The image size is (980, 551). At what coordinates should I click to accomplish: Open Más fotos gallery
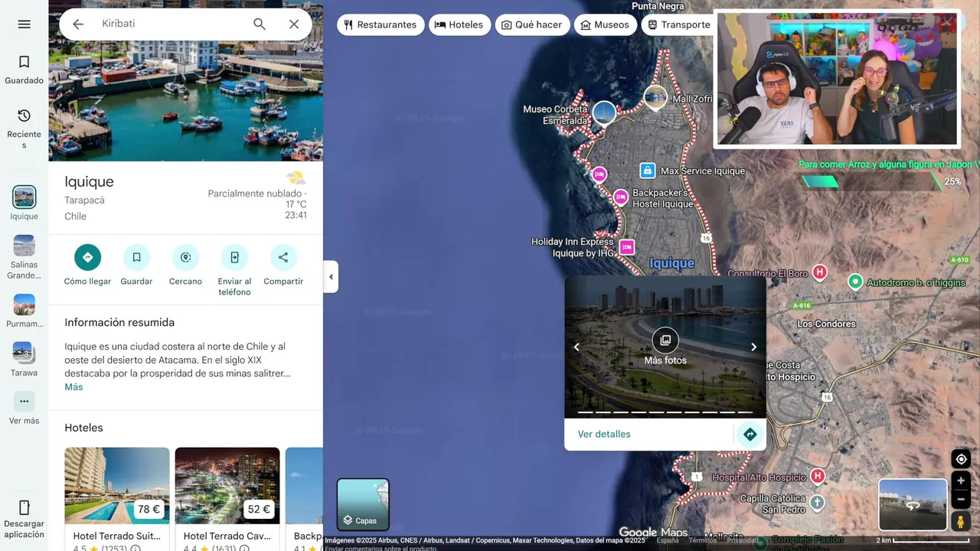(665, 347)
